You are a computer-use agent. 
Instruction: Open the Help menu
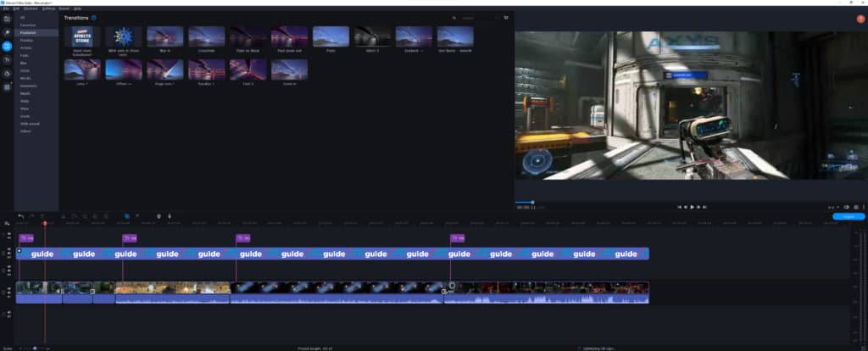point(77,8)
